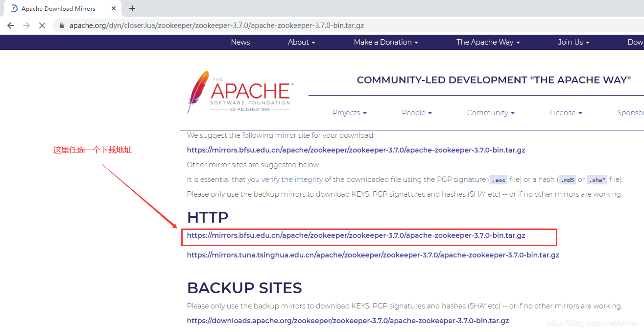
Task: Click 'Other mirror sites are suggested below' text
Action: pyautogui.click(x=254, y=165)
